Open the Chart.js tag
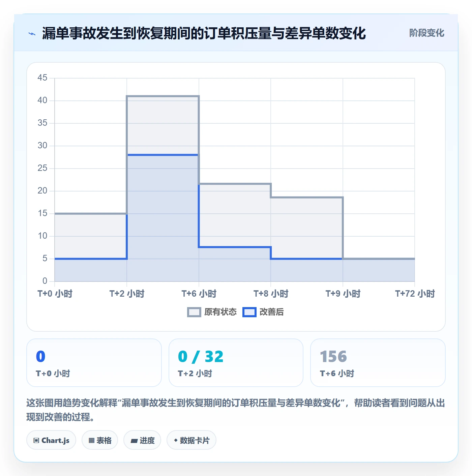Screen dimensions: 472x476 51,440
